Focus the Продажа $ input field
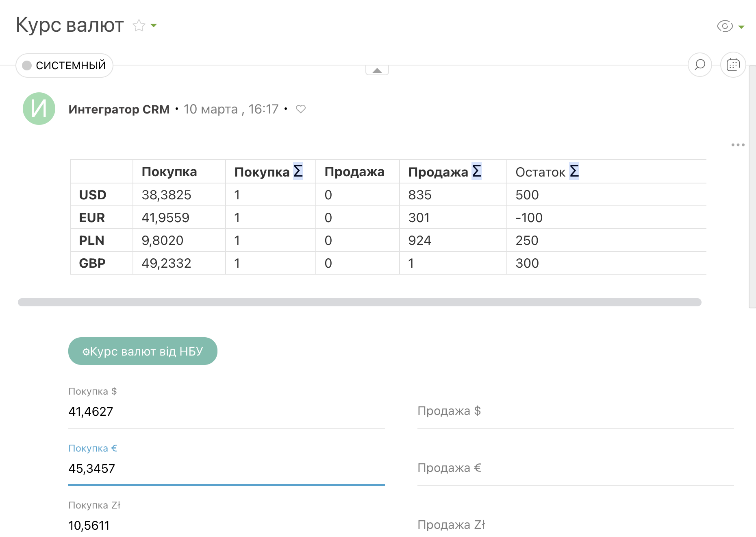The width and height of the screenshot is (756, 537). (x=575, y=412)
